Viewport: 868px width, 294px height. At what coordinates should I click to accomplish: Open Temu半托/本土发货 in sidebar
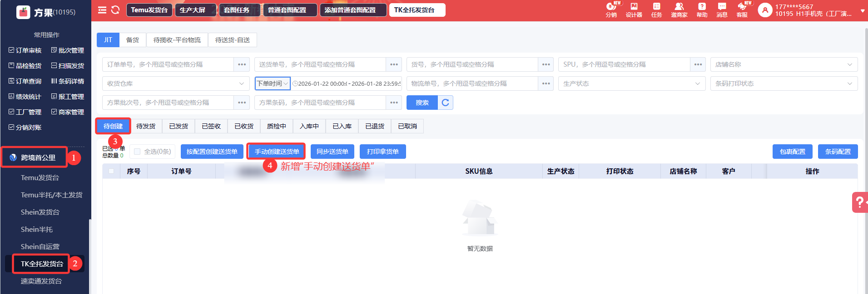(x=51, y=195)
